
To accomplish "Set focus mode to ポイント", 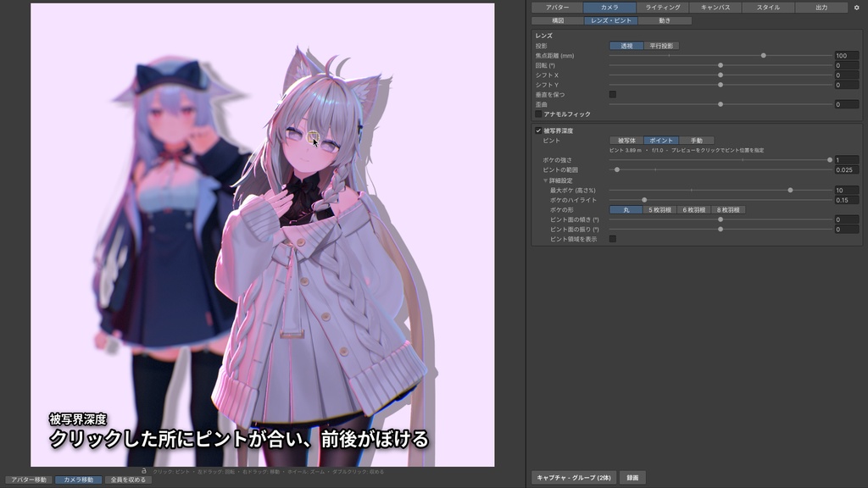I will coord(661,141).
